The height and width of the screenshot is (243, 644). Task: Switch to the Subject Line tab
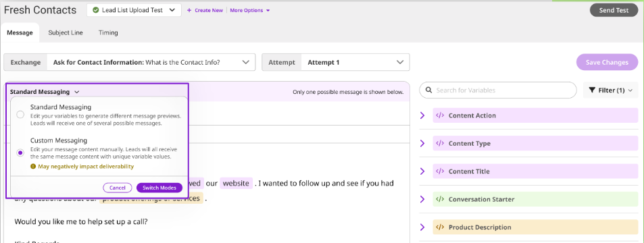[x=66, y=32]
